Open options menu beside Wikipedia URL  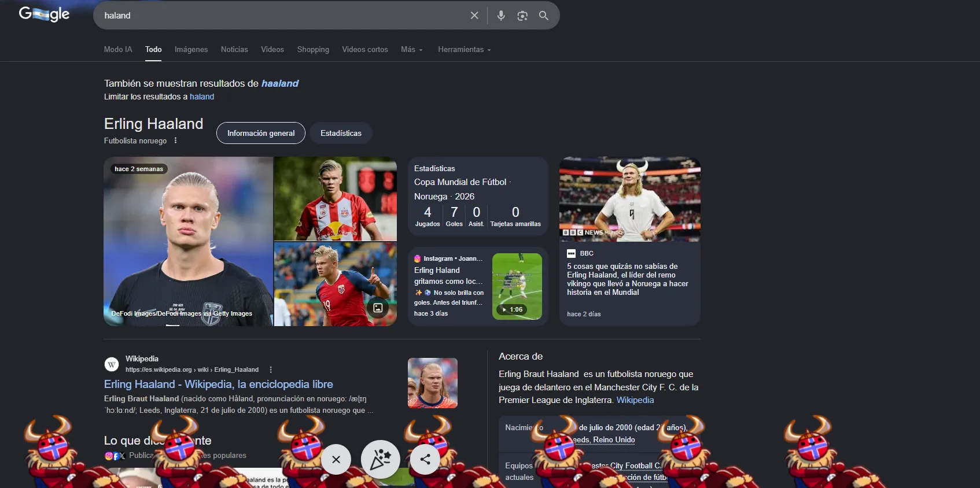[x=271, y=369]
